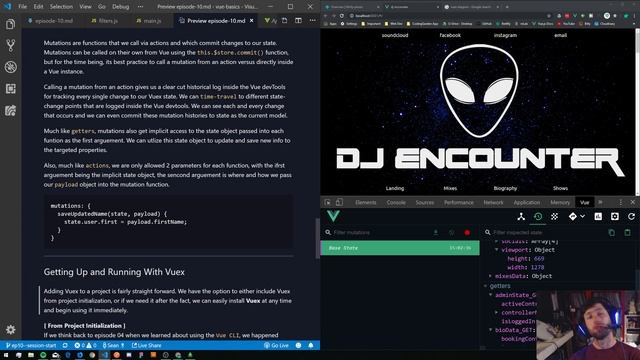This screenshot has width=640, height=360.
Task: Click the export state copy icon
Action: pos(611,233)
